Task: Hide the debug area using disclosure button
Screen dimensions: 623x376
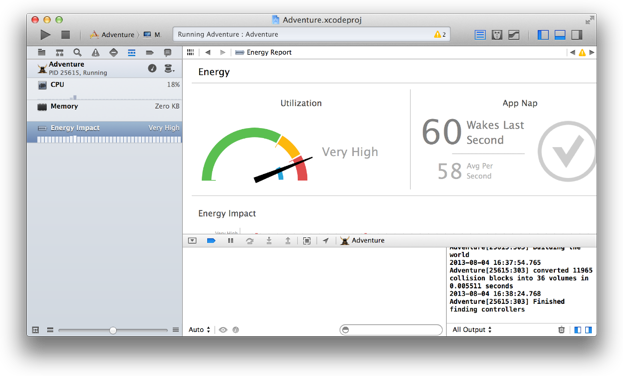Action: 192,240
